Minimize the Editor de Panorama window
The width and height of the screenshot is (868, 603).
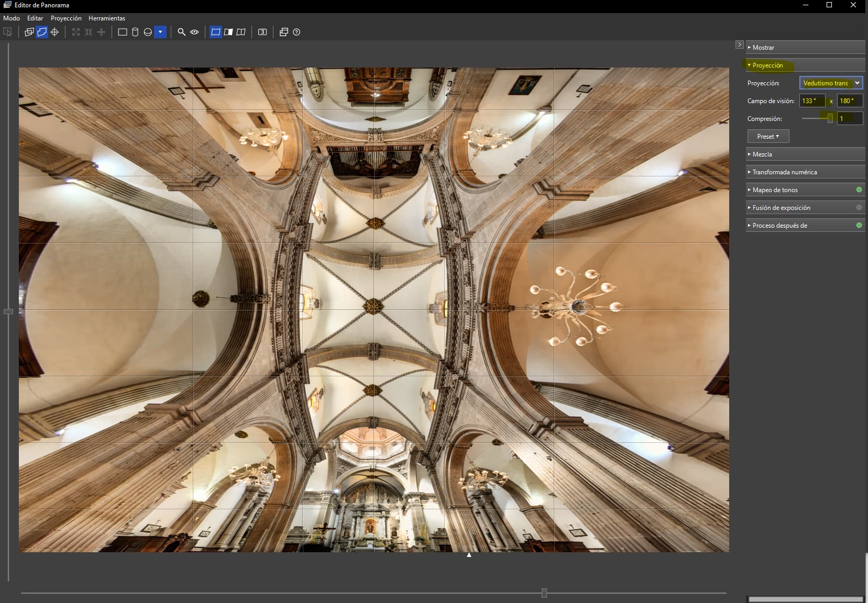[806, 5]
